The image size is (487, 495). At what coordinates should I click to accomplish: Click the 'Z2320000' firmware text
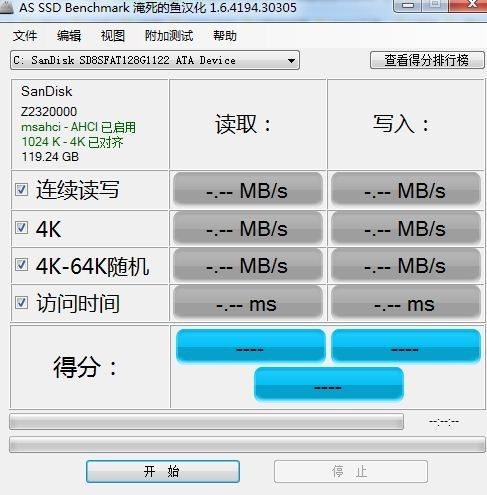49,112
